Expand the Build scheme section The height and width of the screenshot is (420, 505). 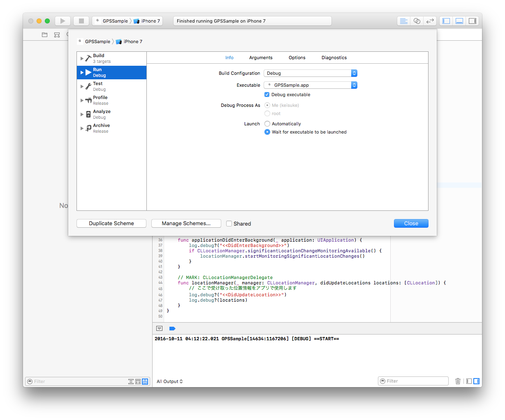tap(82, 58)
